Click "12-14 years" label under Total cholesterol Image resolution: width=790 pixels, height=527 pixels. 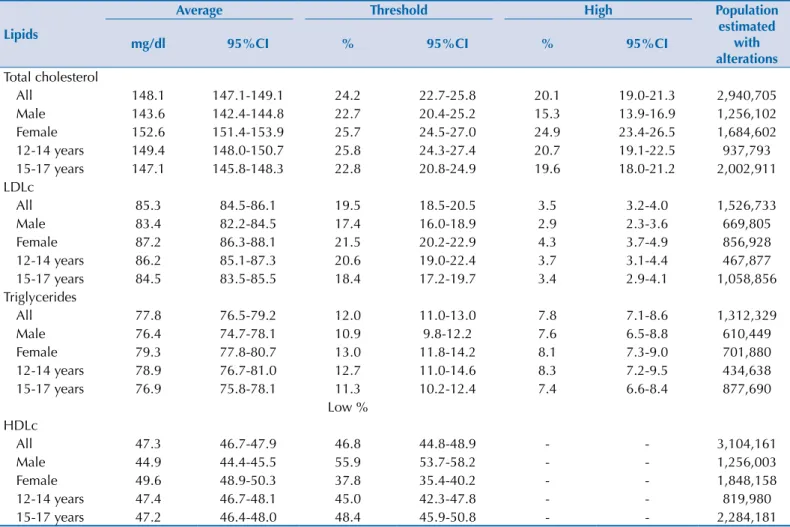[x=50, y=151]
